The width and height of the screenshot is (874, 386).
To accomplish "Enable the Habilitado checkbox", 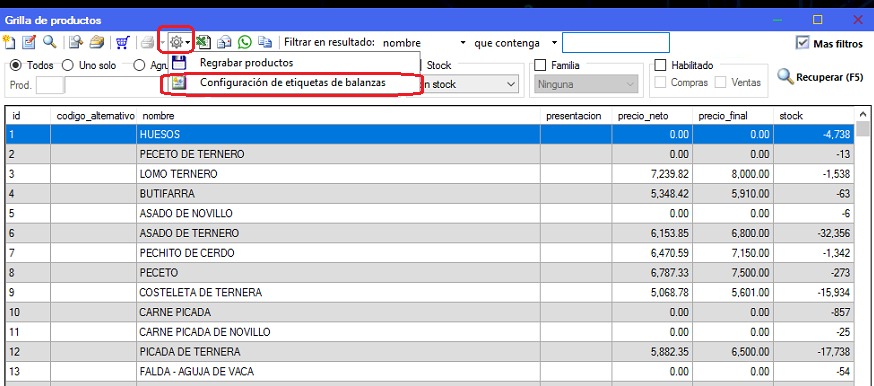I will [x=660, y=65].
